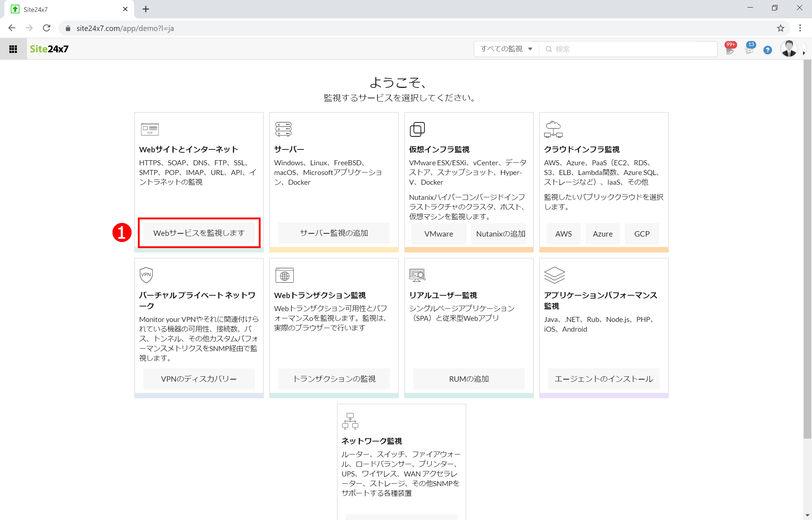
Task: Open the user profile avatar
Action: click(x=789, y=49)
